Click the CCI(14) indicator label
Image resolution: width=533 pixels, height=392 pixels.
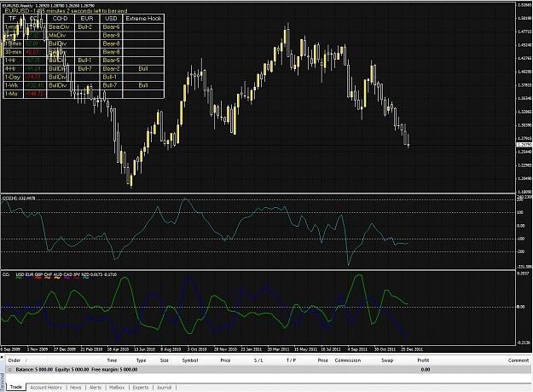tap(19, 198)
